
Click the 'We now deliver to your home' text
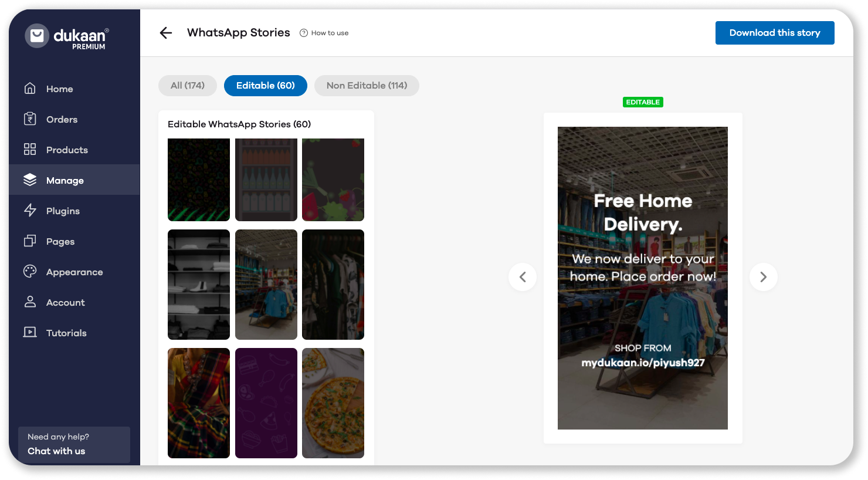pos(643,268)
